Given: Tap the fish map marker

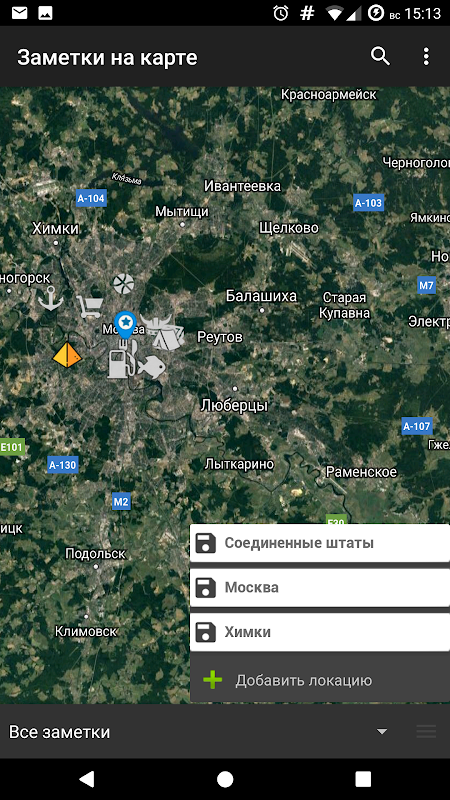Looking at the screenshot, I should tap(151, 367).
